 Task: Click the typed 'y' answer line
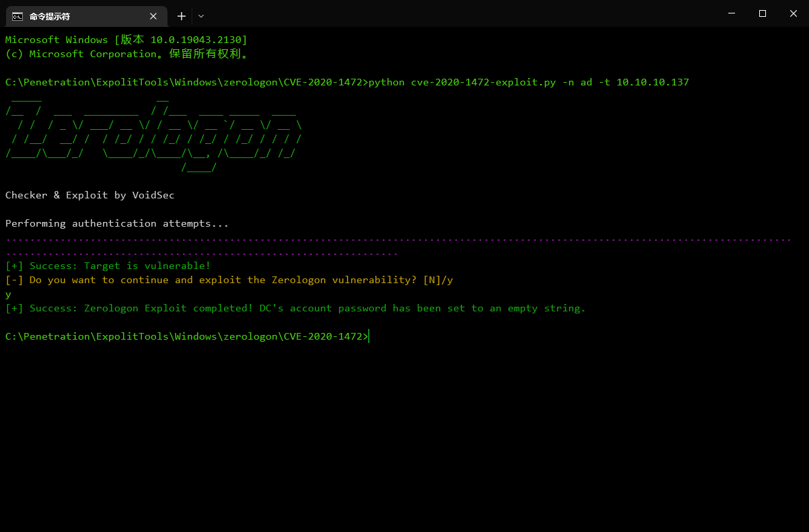tap(8, 295)
